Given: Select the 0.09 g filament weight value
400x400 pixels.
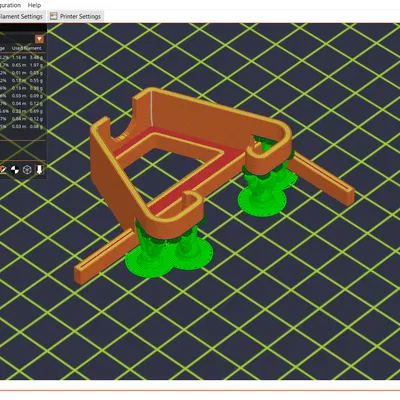Looking at the screenshot, I should 36,96.
